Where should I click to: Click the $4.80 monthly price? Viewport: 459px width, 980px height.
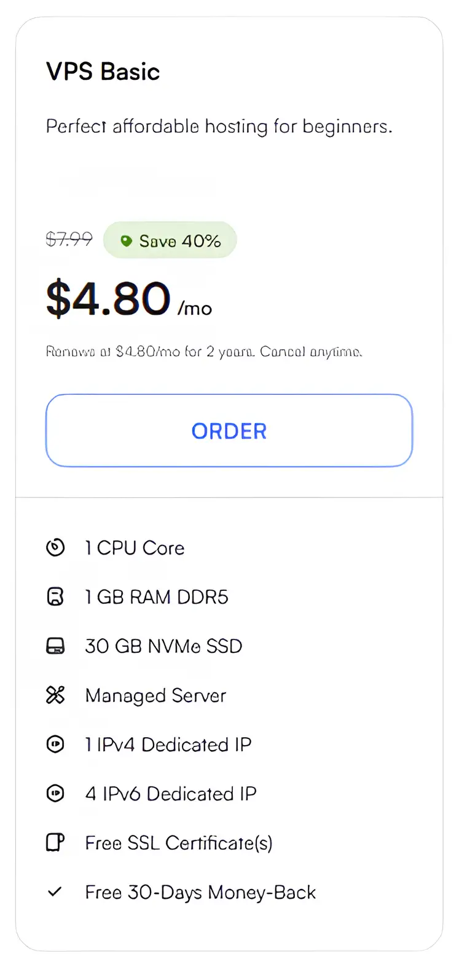[108, 299]
